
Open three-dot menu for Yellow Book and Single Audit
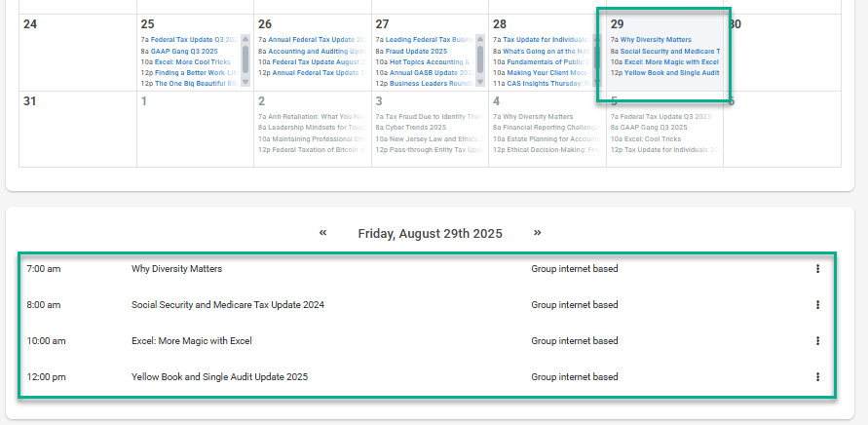coord(817,376)
